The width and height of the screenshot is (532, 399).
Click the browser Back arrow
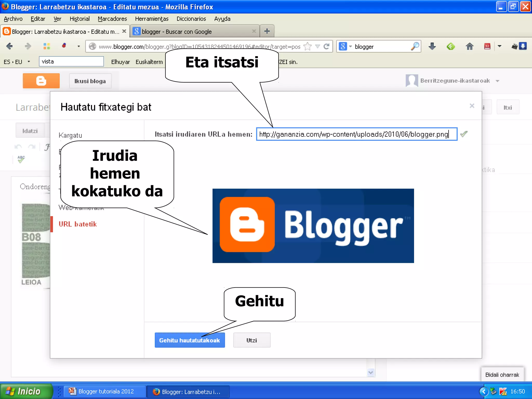(x=9, y=46)
